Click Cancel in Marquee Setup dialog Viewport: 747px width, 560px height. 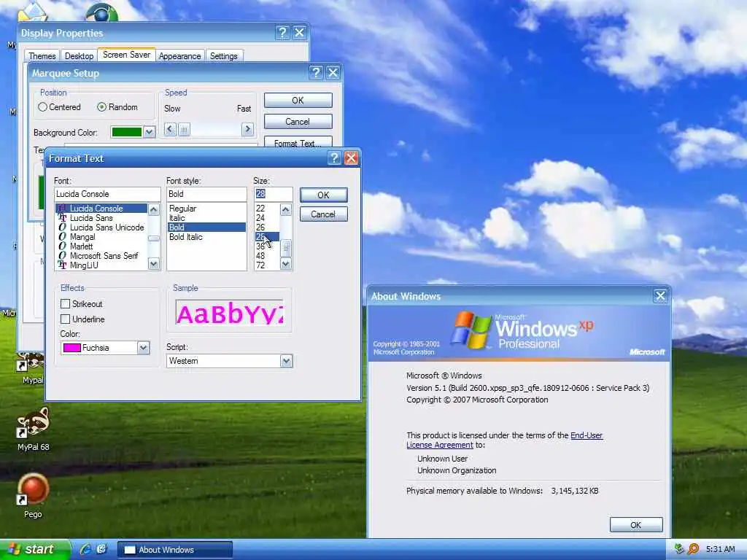point(298,122)
